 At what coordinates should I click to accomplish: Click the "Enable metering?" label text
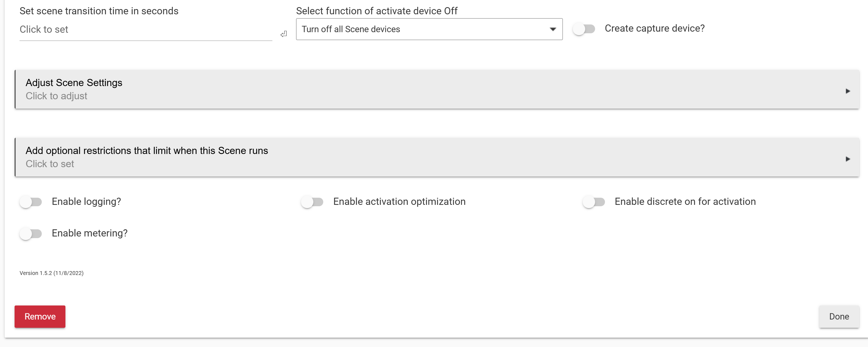[x=90, y=233]
